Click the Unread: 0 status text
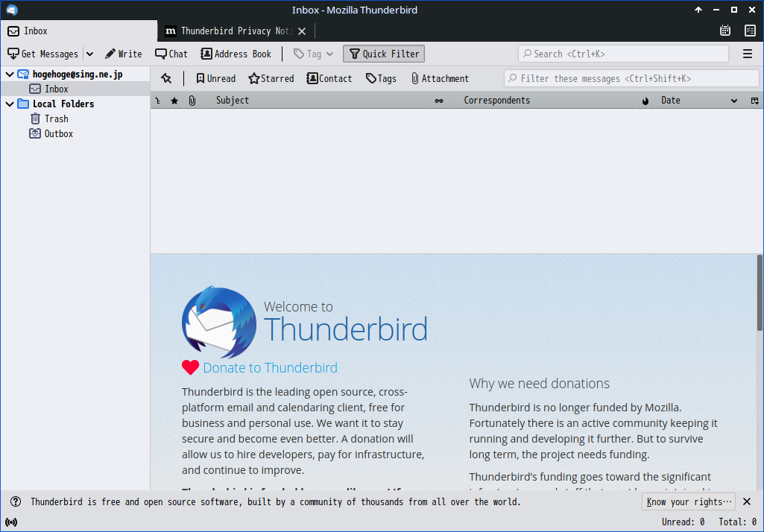The width and height of the screenshot is (764, 532). [x=683, y=522]
